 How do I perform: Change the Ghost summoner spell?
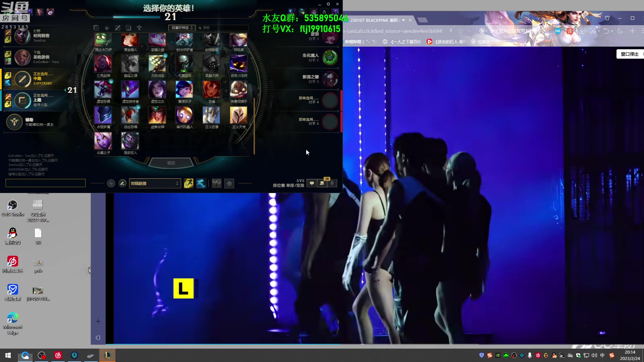(201, 183)
